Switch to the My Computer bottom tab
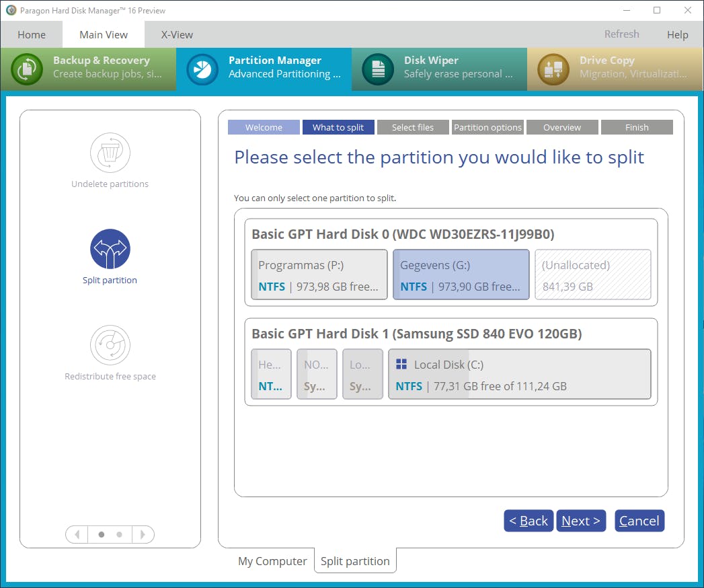The width and height of the screenshot is (704, 588). point(272,561)
